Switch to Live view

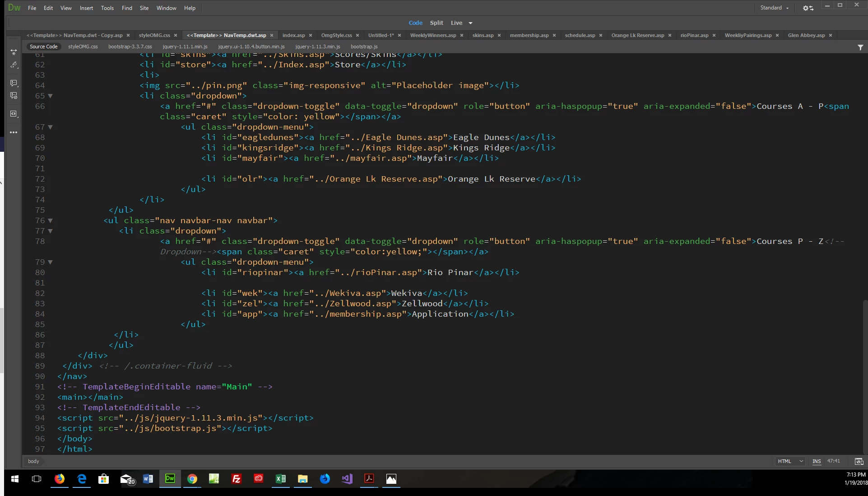point(456,23)
